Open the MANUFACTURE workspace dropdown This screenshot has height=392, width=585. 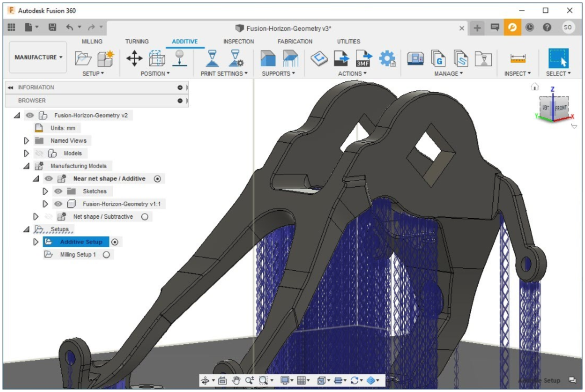pyautogui.click(x=38, y=57)
